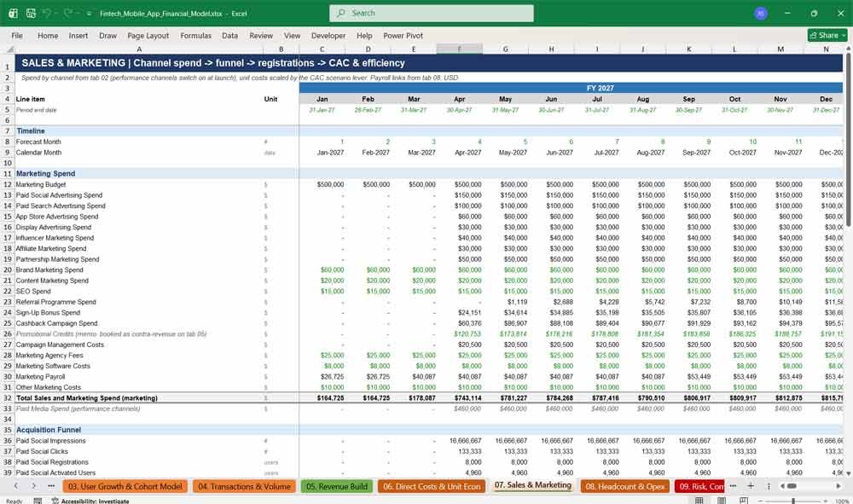Switch to sheet tab 04. Transactions & Volume
853x504 pixels.
coord(244,487)
